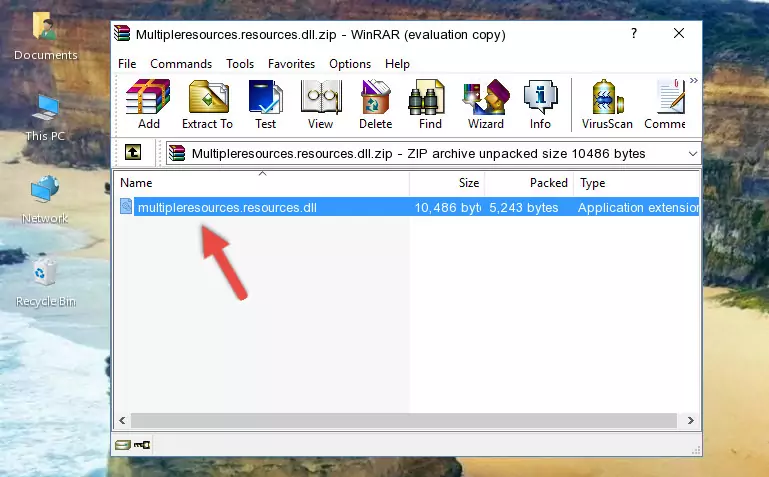Click horizontal scrollbar left arrow
The width and height of the screenshot is (769, 477).
pyautogui.click(x=123, y=420)
